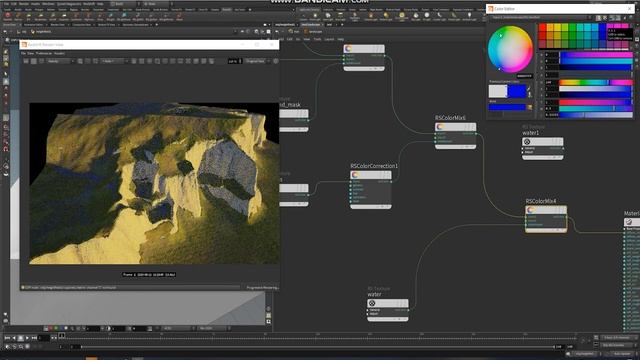This screenshot has width=640, height=360.
Task: Jump to last frame in playbar
Action: (x=34, y=338)
